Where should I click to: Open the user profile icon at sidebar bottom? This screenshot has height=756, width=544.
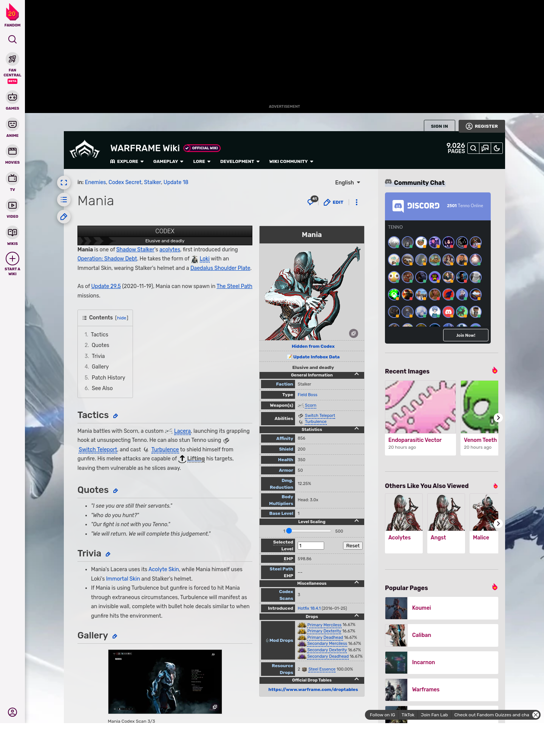click(x=12, y=712)
